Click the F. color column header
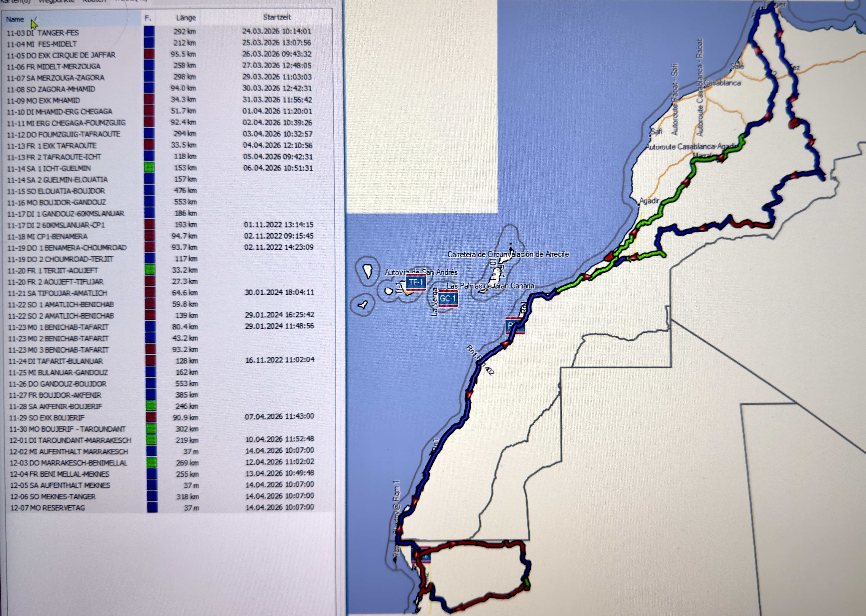 [x=148, y=18]
